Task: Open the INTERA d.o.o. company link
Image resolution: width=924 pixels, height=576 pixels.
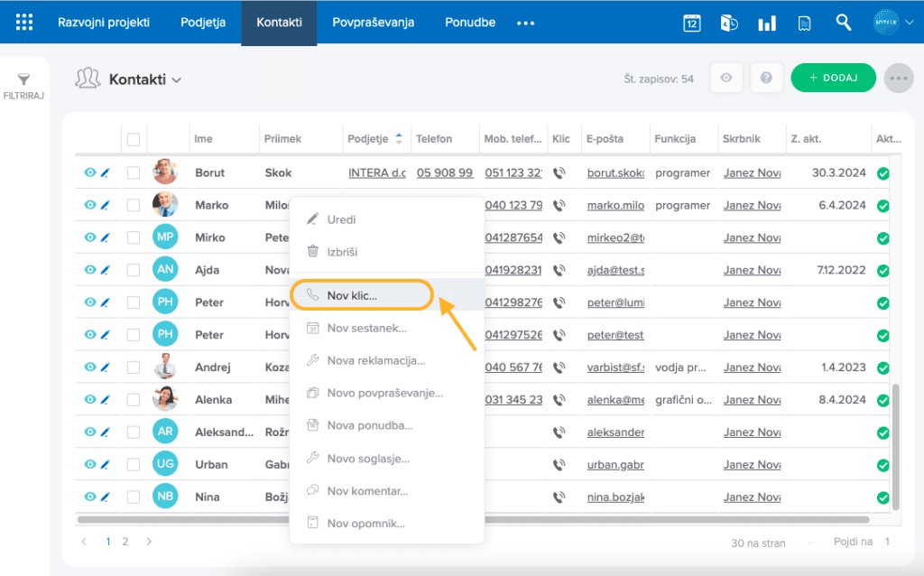Action: coord(376,172)
